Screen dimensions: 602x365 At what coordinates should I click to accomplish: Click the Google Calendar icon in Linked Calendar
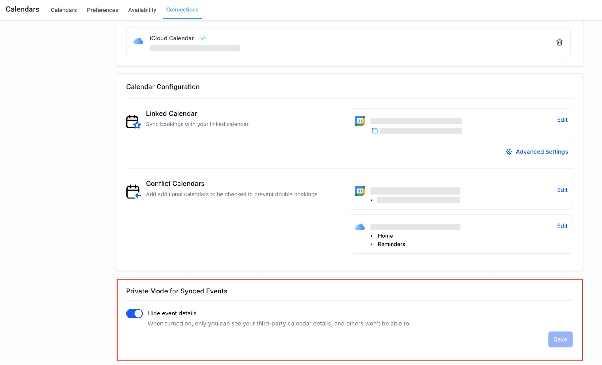360,121
